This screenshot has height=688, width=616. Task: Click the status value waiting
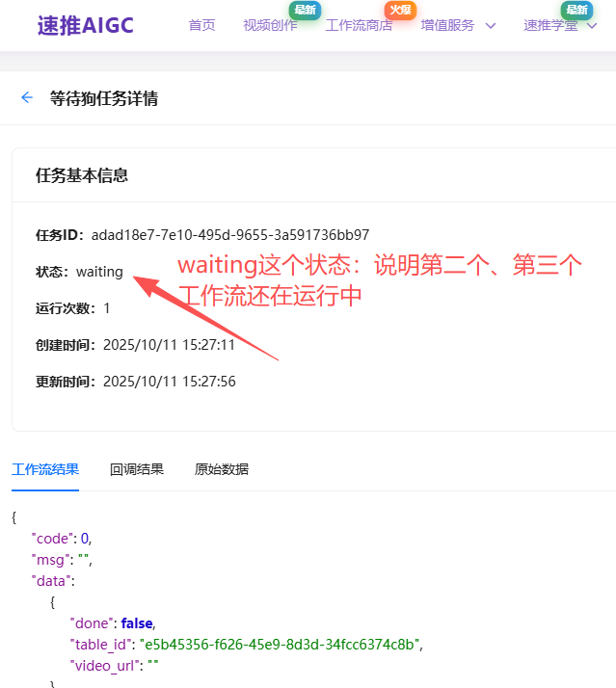99,272
